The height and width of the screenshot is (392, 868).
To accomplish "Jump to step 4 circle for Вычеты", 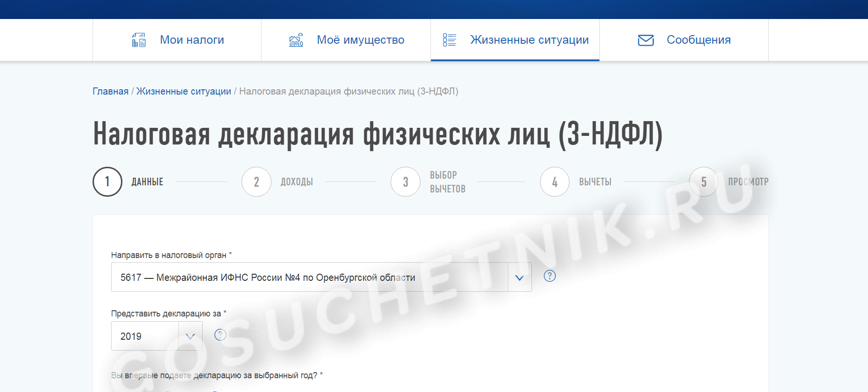I will click(554, 182).
